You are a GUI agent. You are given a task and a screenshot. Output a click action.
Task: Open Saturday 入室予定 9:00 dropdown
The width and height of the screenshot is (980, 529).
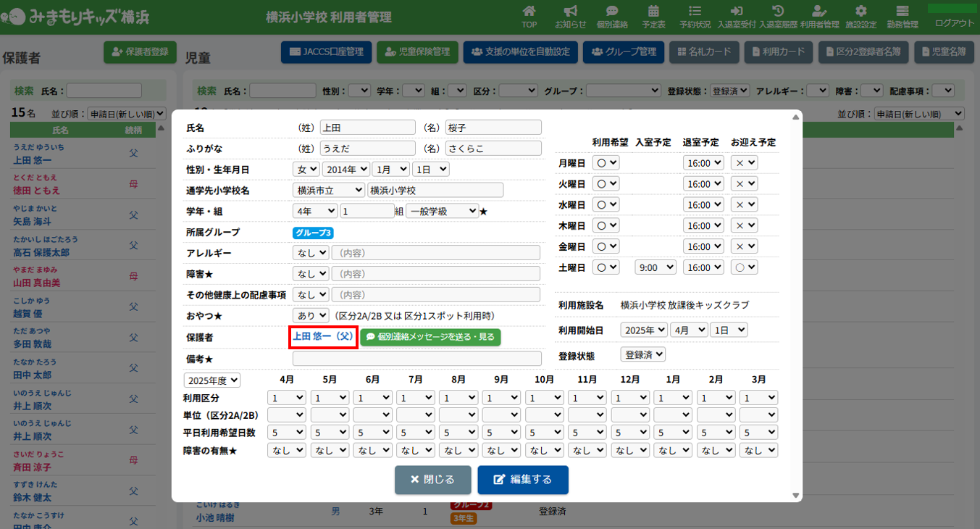(x=655, y=267)
